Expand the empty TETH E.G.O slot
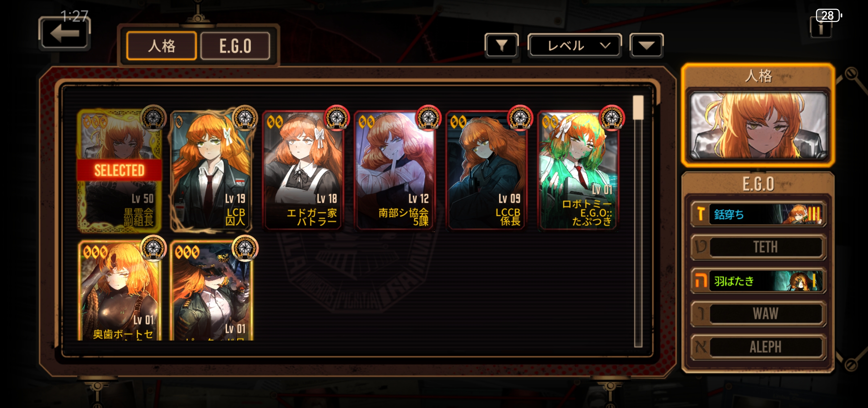Screen dimensions: 868x408 (758, 247)
